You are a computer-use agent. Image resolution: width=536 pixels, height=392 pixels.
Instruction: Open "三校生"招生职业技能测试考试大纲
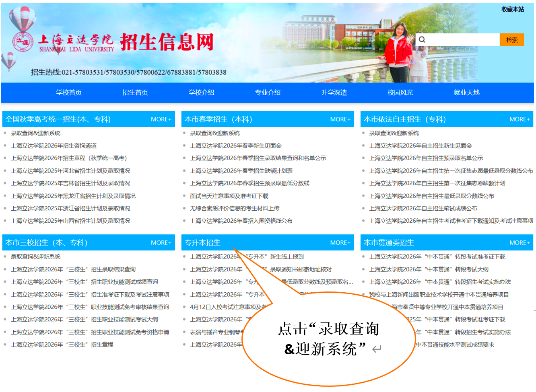tap(85, 320)
